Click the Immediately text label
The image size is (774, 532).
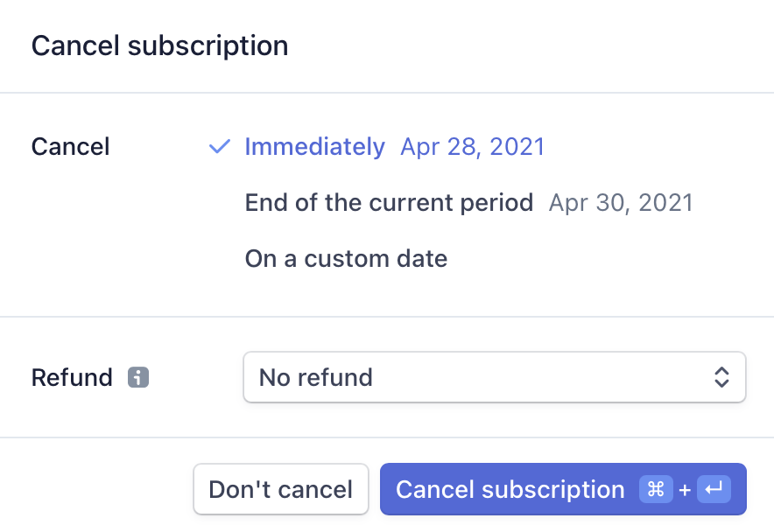(314, 146)
